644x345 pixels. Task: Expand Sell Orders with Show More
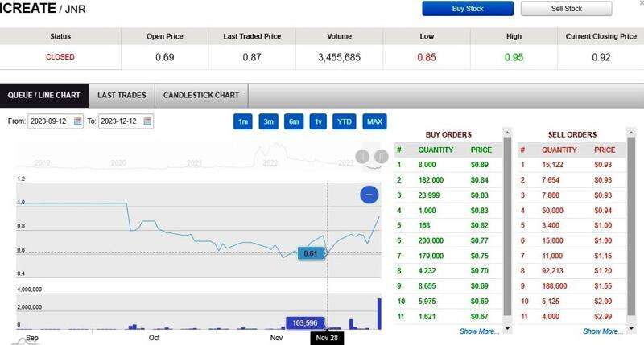(x=602, y=331)
